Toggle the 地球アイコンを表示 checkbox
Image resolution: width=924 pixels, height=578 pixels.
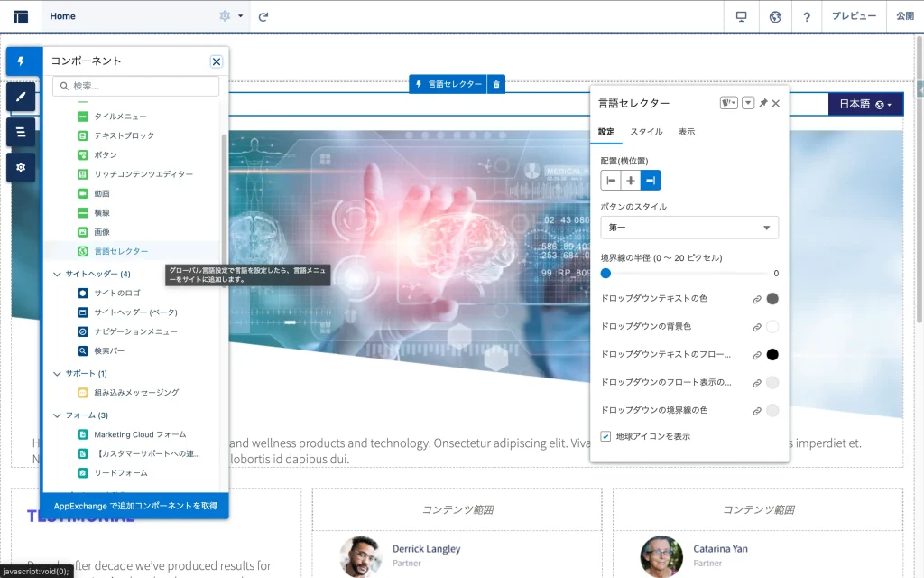point(606,436)
